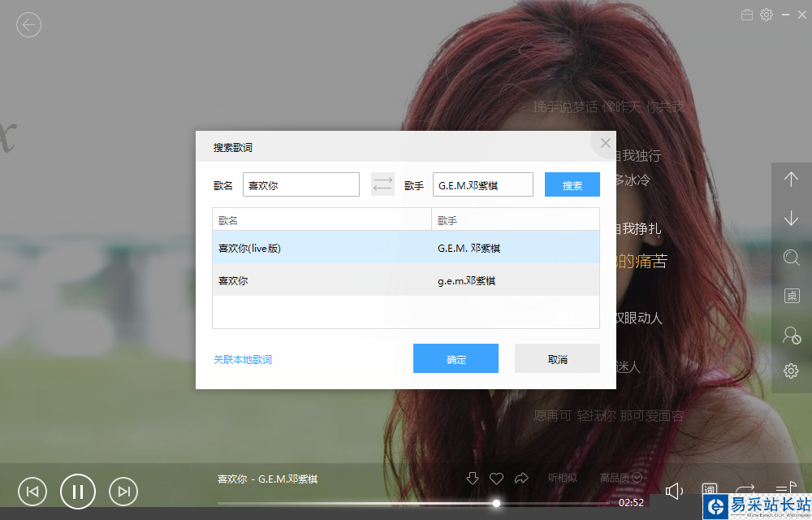Seek using the playback progress bar

(413, 503)
